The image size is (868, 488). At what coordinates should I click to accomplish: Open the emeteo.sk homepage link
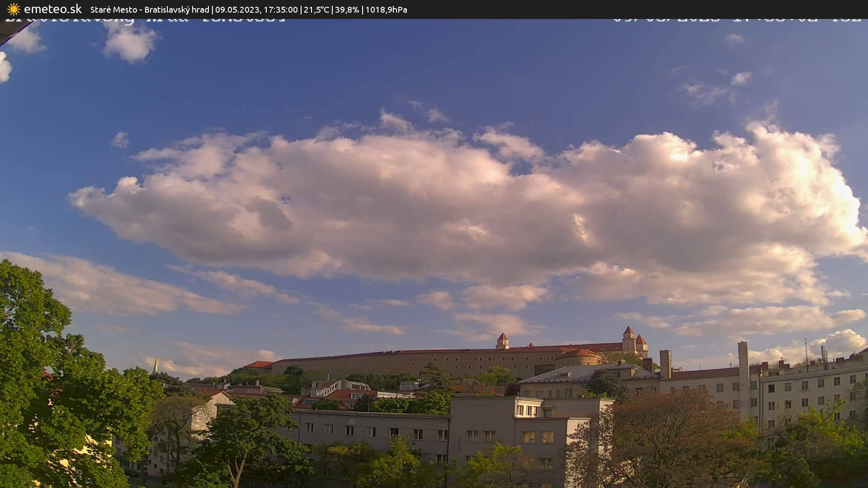click(x=52, y=9)
